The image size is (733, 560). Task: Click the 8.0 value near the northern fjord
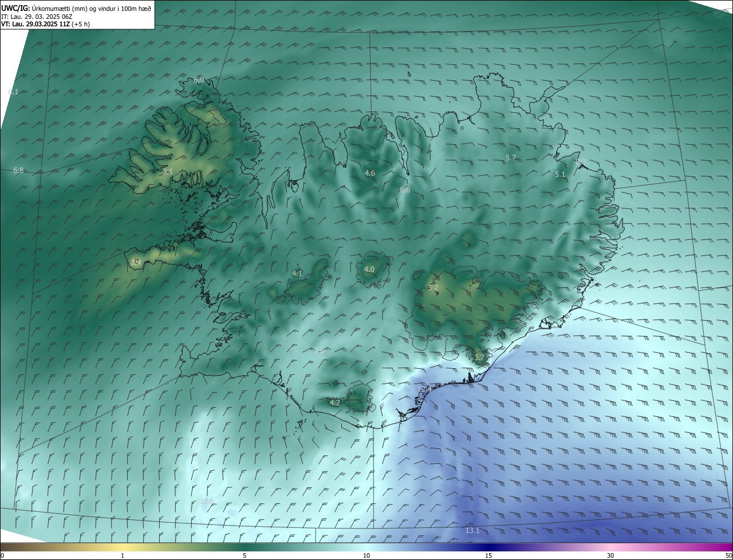coord(405,190)
